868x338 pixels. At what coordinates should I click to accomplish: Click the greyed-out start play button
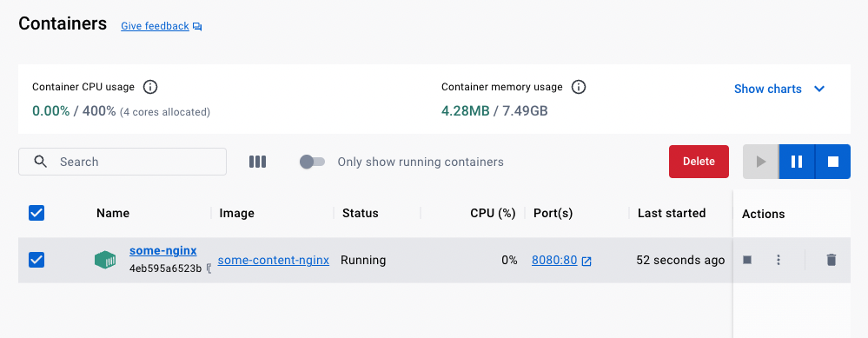click(x=760, y=162)
